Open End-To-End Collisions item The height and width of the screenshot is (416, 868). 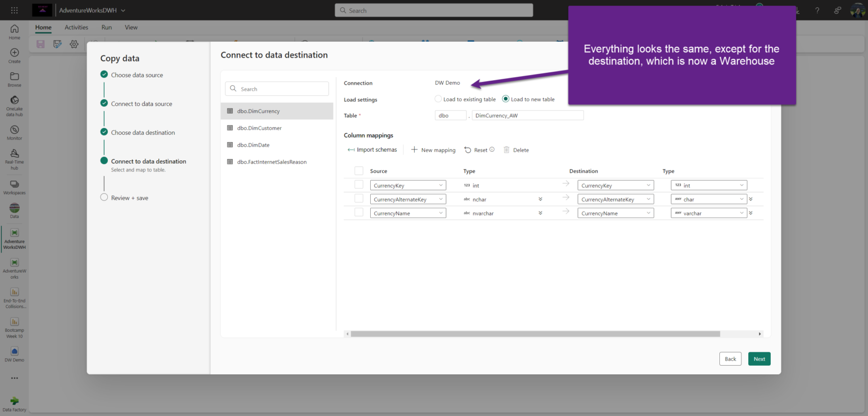pos(14,297)
